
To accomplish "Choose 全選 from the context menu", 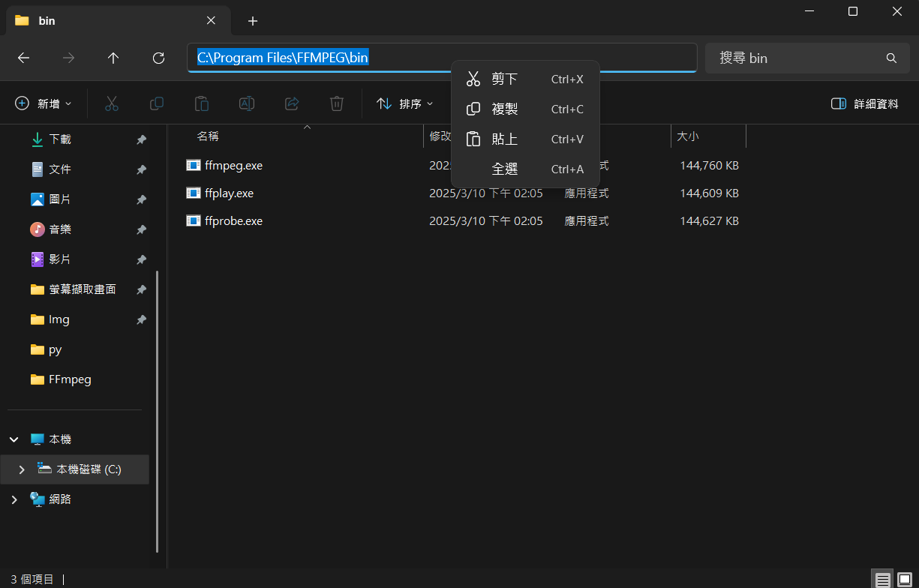I will point(504,169).
